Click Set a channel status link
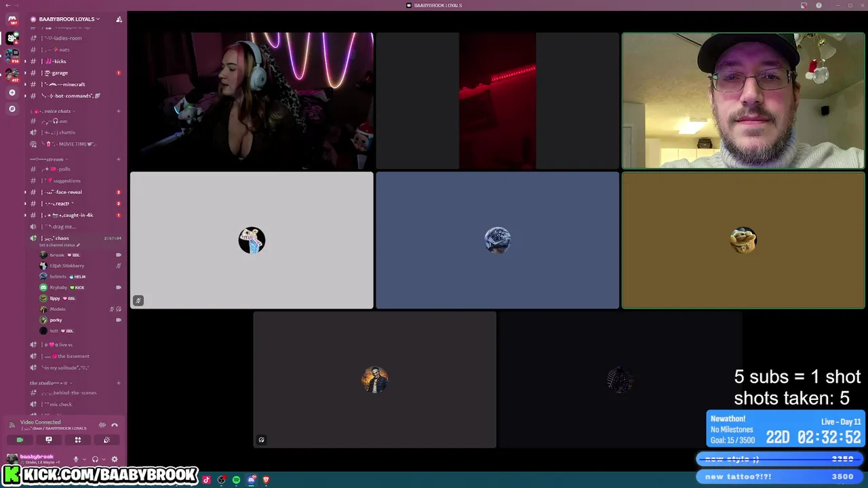The width and height of the screenshot is (868, 488). coord(60,245)
